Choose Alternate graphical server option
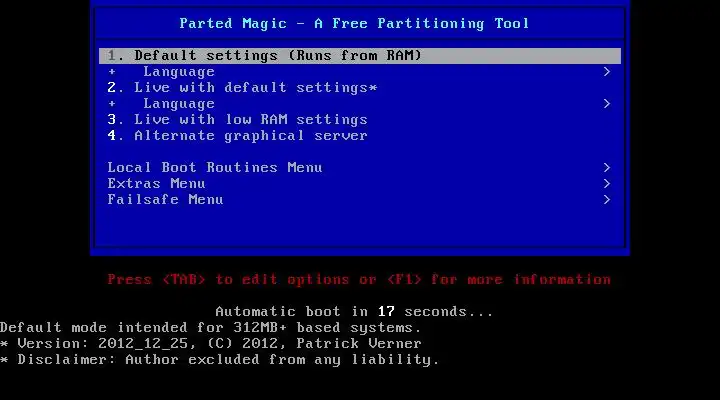Screen dimensions: 720x400 (360, 136)
